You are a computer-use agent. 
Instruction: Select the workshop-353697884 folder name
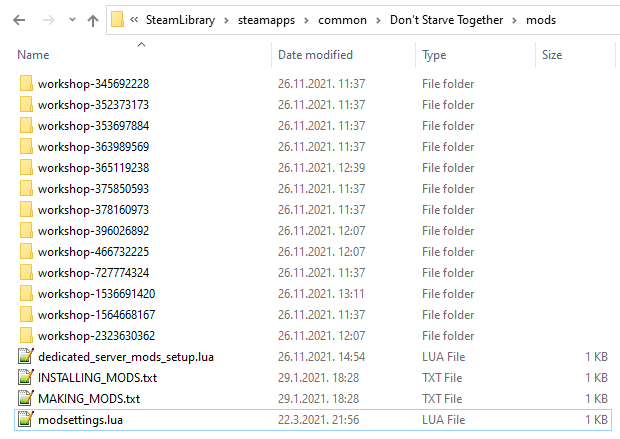(93, 126)
